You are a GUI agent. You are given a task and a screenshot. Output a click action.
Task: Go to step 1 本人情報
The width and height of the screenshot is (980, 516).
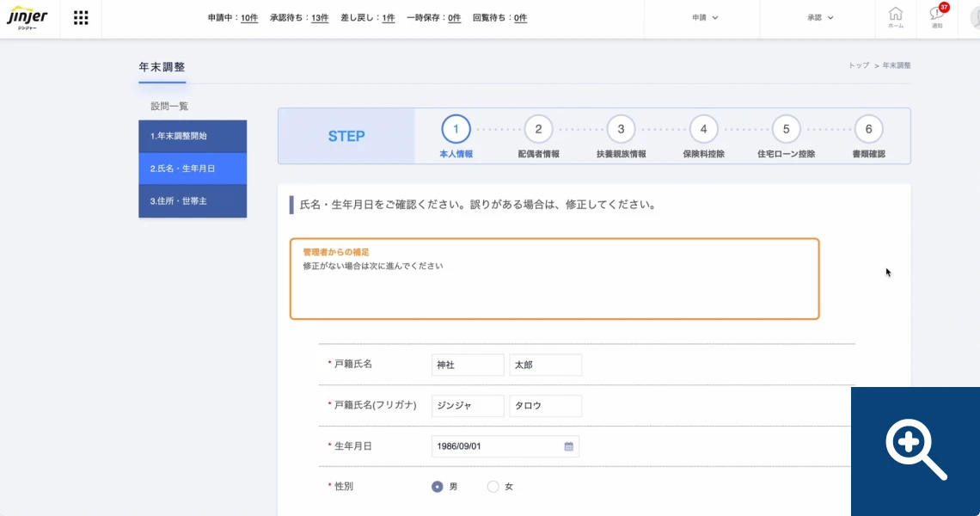tap(456, 137)
